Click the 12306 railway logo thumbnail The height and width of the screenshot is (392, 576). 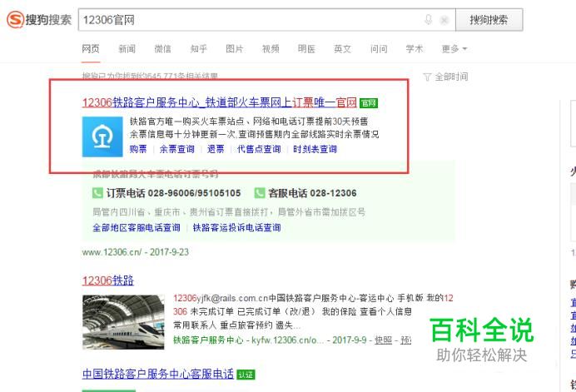102,136
